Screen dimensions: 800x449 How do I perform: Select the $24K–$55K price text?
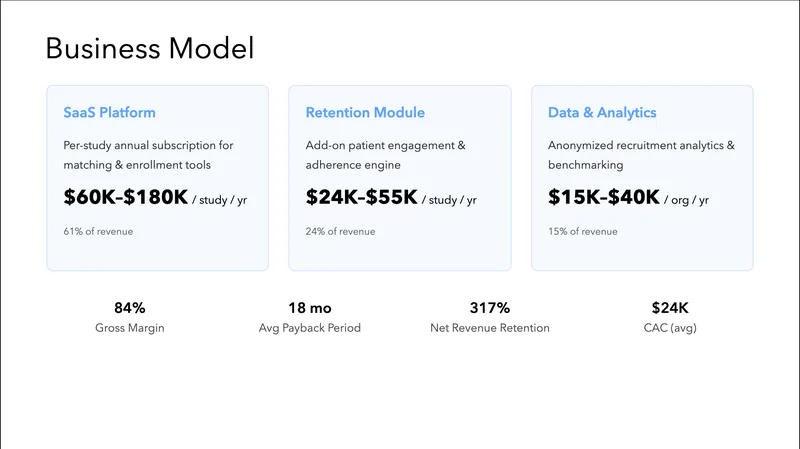(x=361, y=198)
